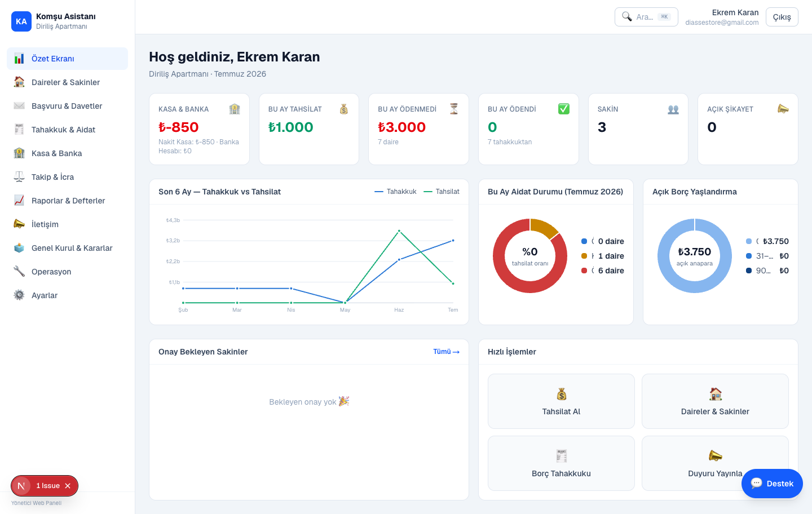Screen dimensions: 812x514
Task: Click the Operasyon wrench icon
Action: [19, 272]
